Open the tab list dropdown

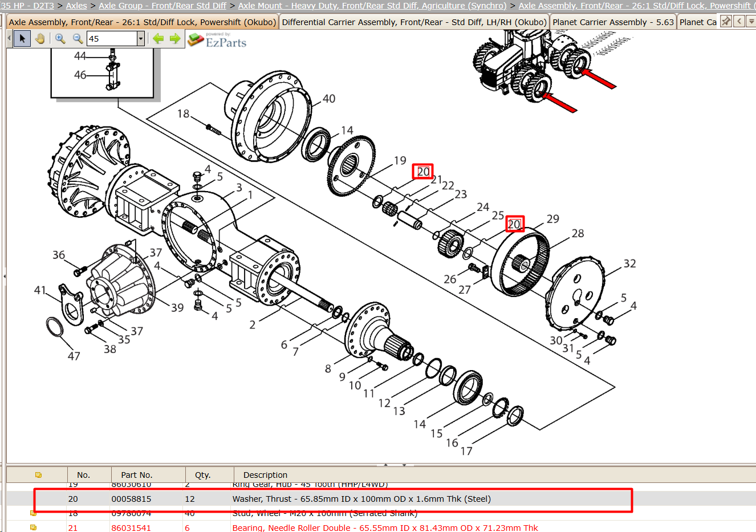click(751, 22)
